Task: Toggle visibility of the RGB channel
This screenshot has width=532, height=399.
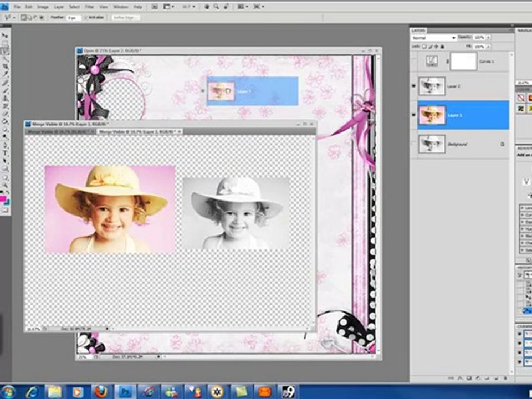Action: (519, 335)
